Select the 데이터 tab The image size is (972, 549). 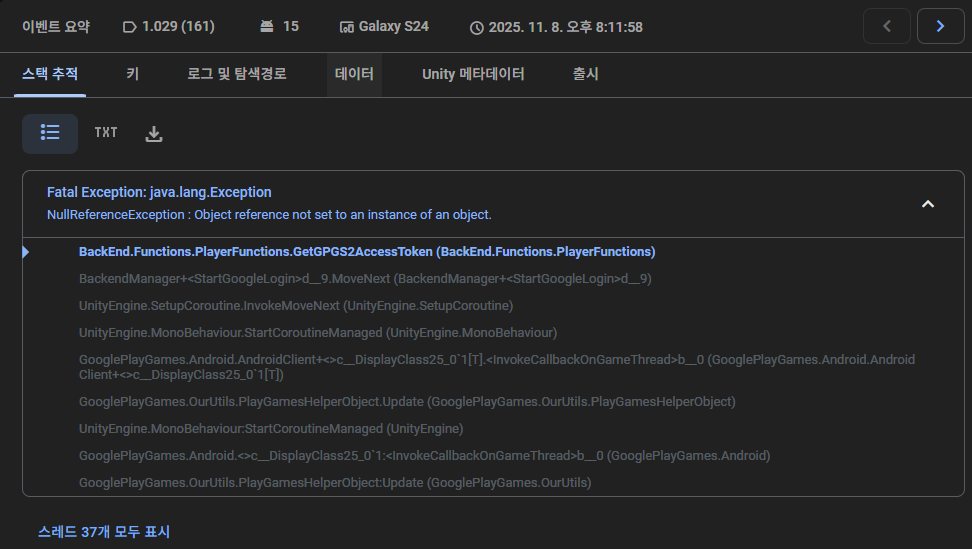pos(354,75)
